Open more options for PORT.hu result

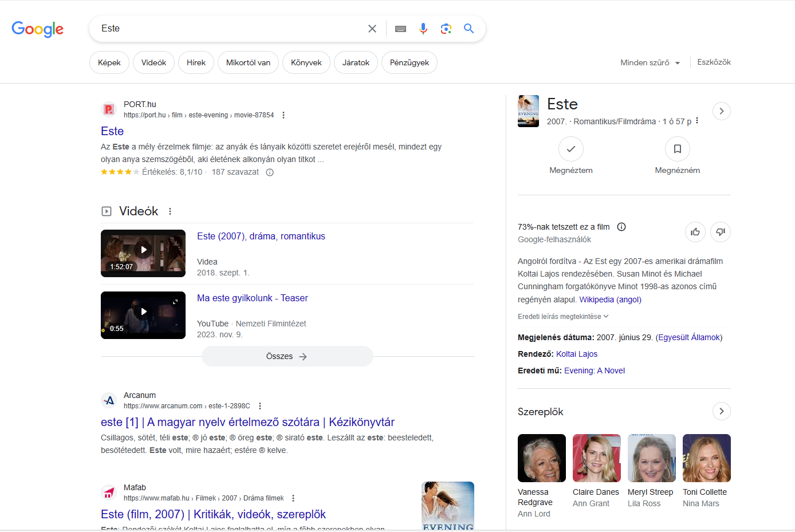284,115
